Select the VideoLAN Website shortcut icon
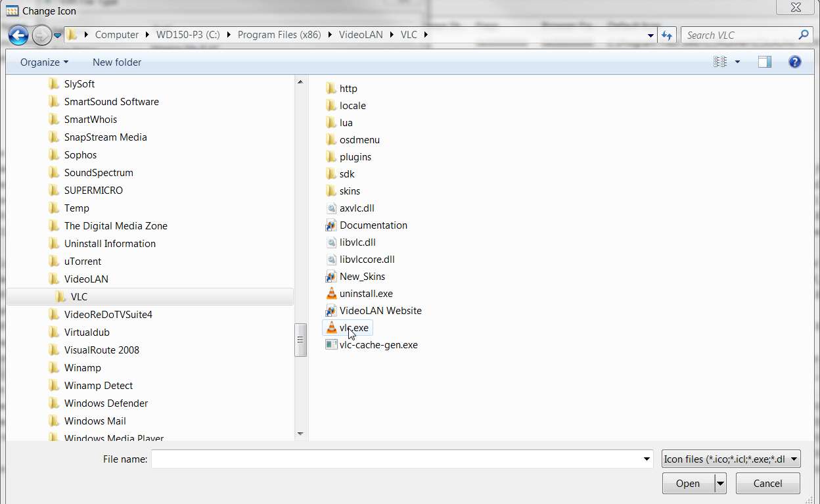This screenshot has height=504, width=820. click(x=331, y=310)
